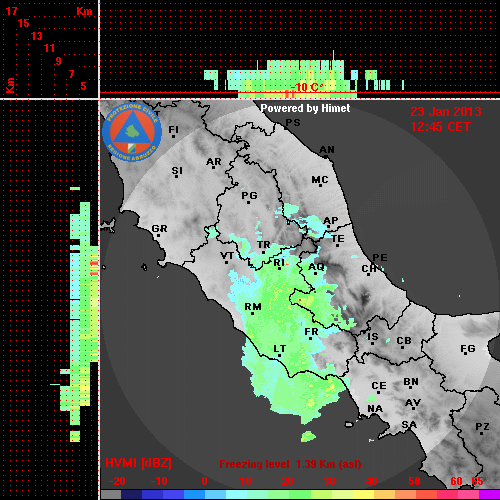The image size is (500, 500).
Task: Click the '50' dBZ scale value
Action: point(414,481)
